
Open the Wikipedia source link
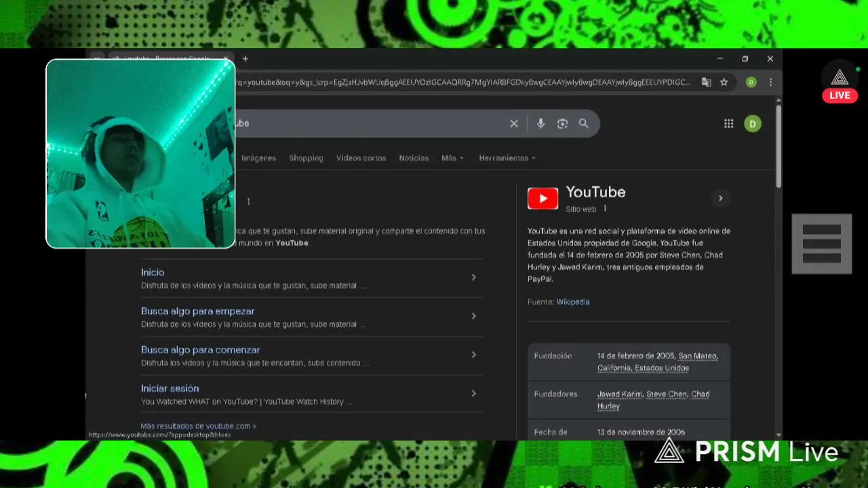[x=573, y=302]
